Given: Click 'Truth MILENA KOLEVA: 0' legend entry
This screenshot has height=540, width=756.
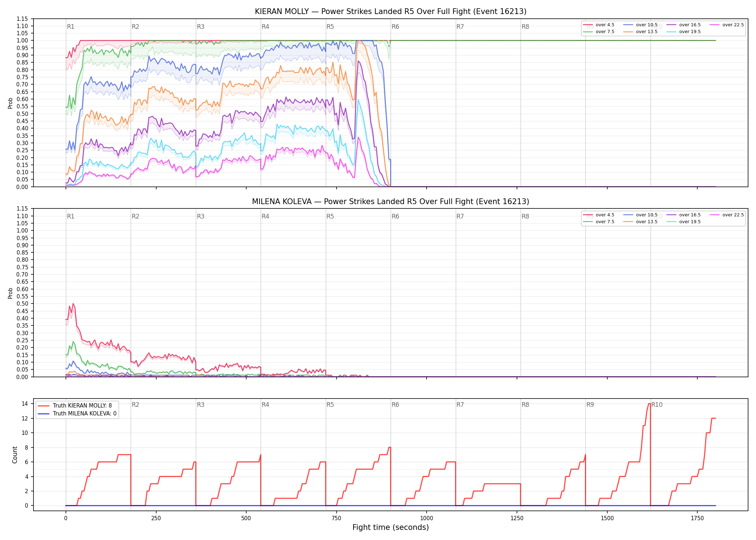Looking at the screenshot, I should tap(77, 414).
